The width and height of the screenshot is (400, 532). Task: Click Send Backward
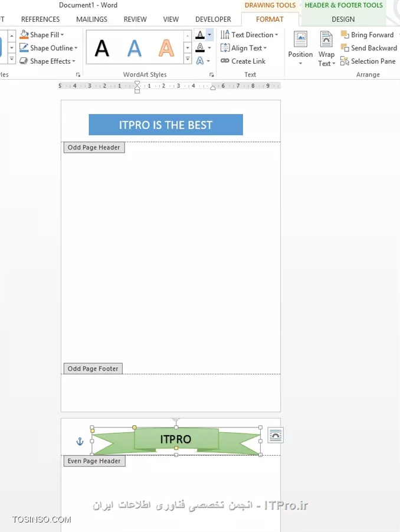click(x=369, y=48)
